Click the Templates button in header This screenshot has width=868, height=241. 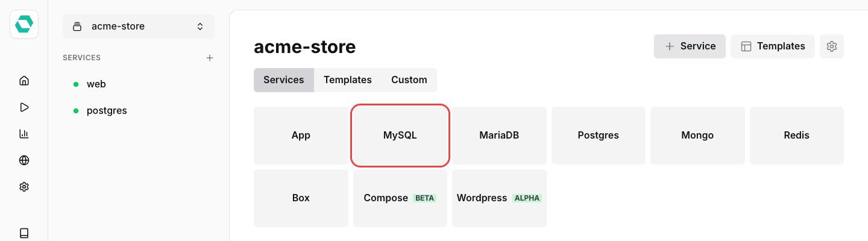(773, 46)
